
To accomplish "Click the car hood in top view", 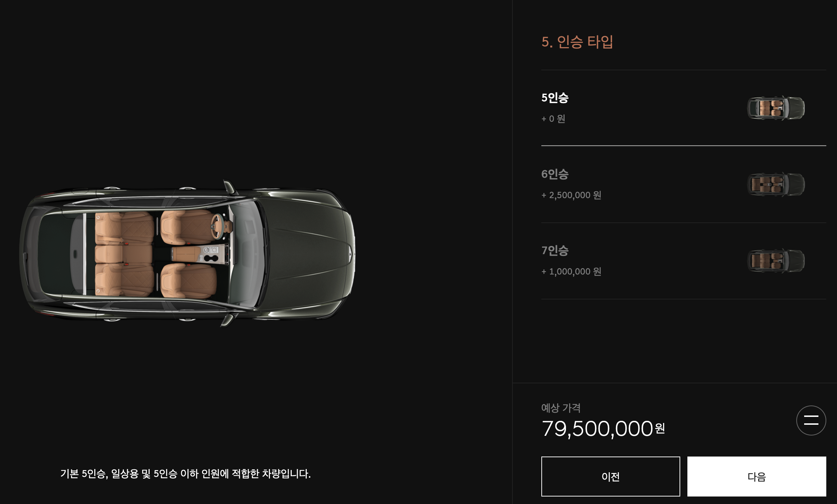I will [x=307, y=253].
